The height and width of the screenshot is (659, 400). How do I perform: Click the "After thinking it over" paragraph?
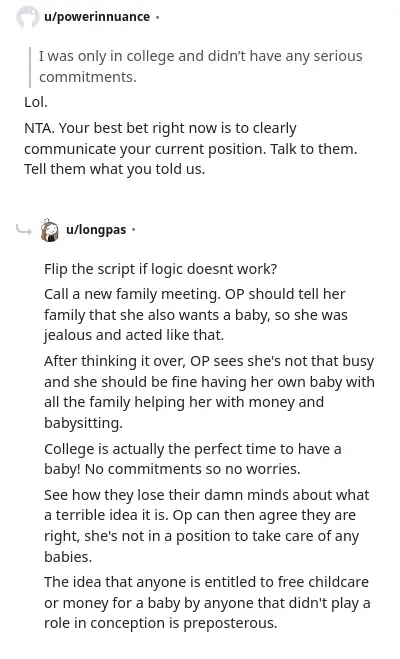point(209,392)
